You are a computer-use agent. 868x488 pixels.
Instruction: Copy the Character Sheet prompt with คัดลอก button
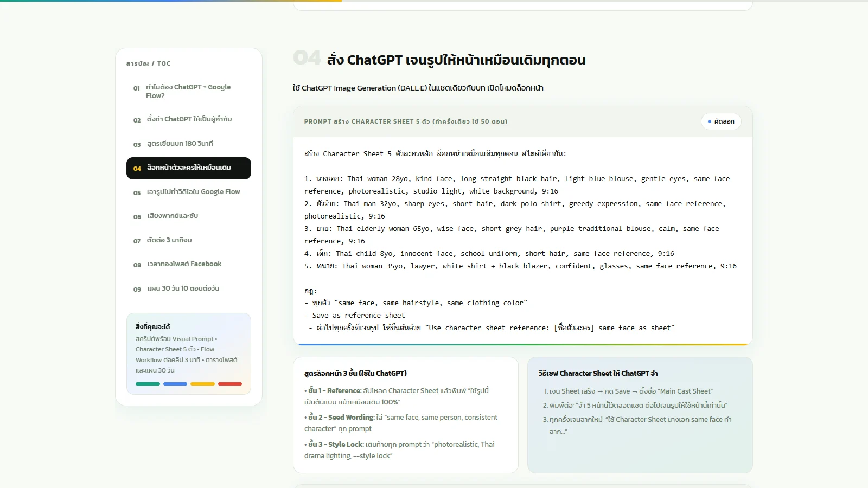[x=721, y=121]
